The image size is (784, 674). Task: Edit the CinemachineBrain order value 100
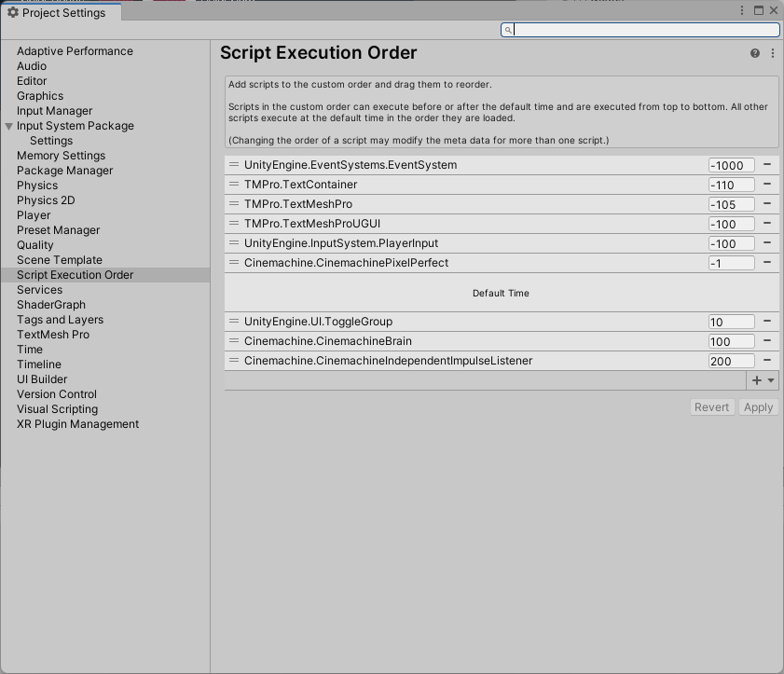[732, 341]
